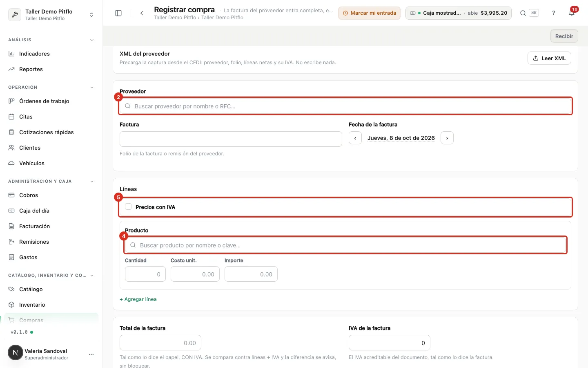
Task: Click Marcar mi entrada button
Action: point(369,13)
